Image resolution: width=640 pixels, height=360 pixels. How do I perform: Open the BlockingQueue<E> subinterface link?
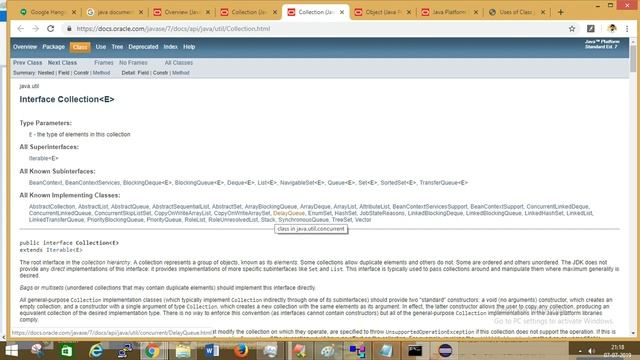click(x=199, y=182)
